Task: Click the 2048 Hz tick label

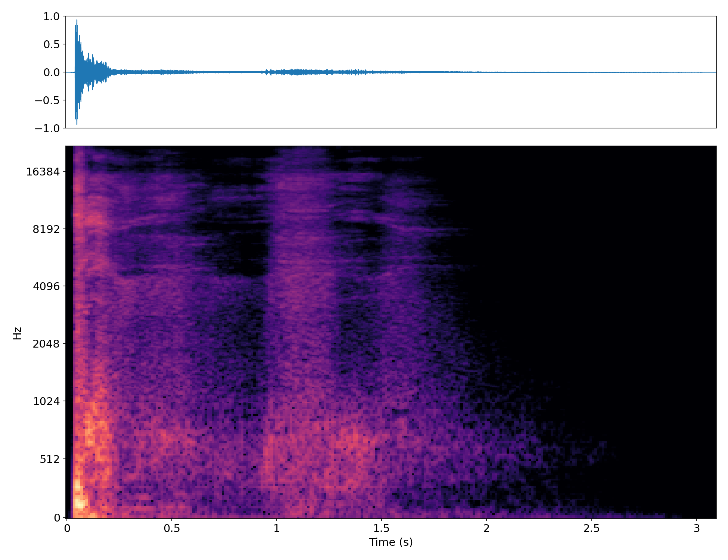Action: (46, 344)
